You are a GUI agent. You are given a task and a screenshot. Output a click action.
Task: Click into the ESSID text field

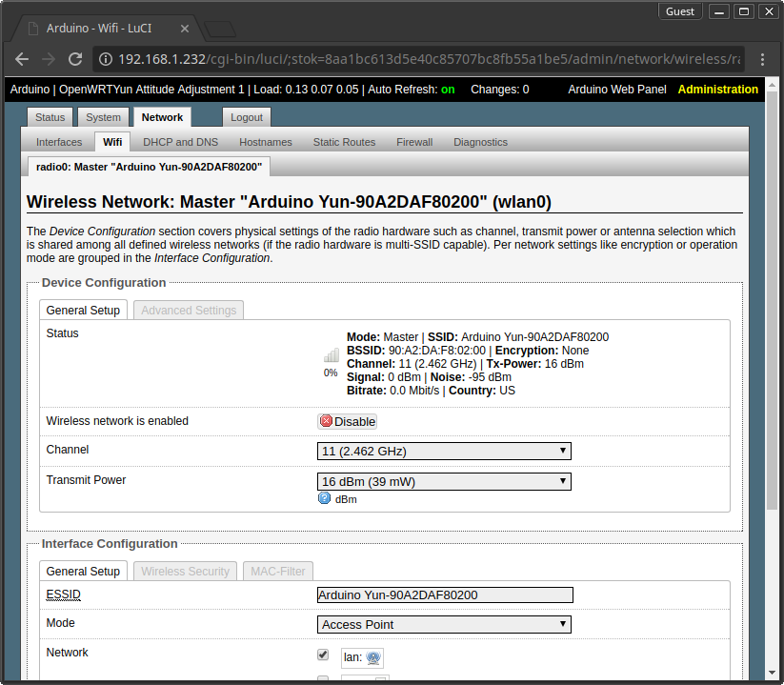point(444,594)
